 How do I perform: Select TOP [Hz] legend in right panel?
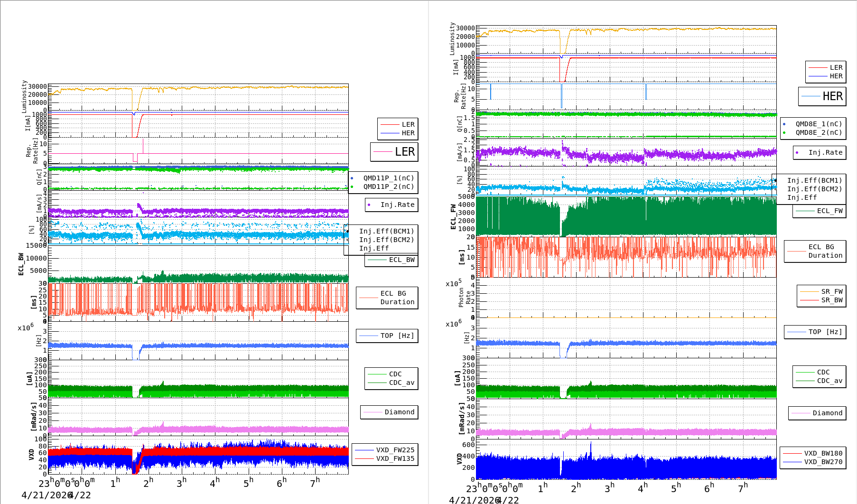point(825,332)
